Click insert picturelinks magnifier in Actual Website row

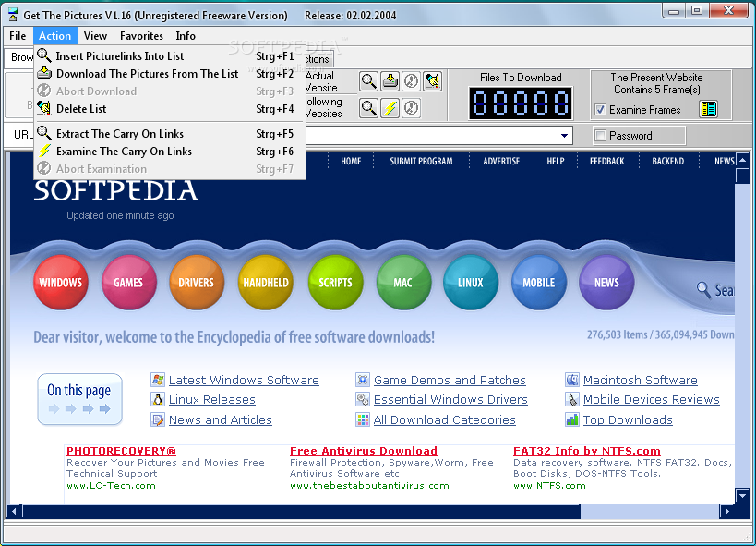point(369,81)
